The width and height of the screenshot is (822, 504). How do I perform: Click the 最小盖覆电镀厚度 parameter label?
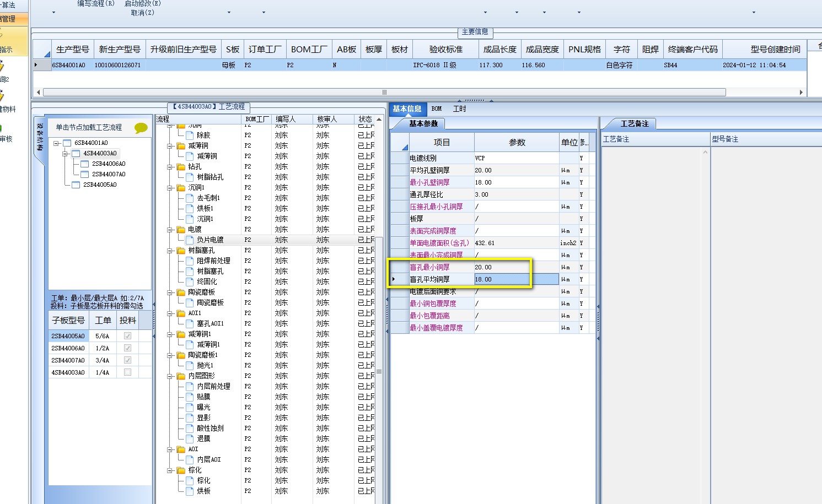(x=436, y=328)
